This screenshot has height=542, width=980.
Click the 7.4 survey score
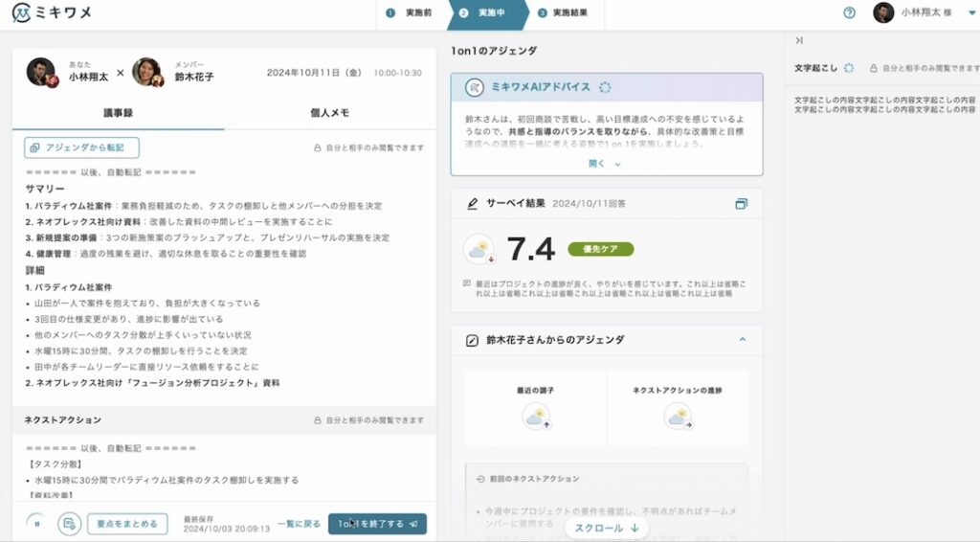(531, 249)
